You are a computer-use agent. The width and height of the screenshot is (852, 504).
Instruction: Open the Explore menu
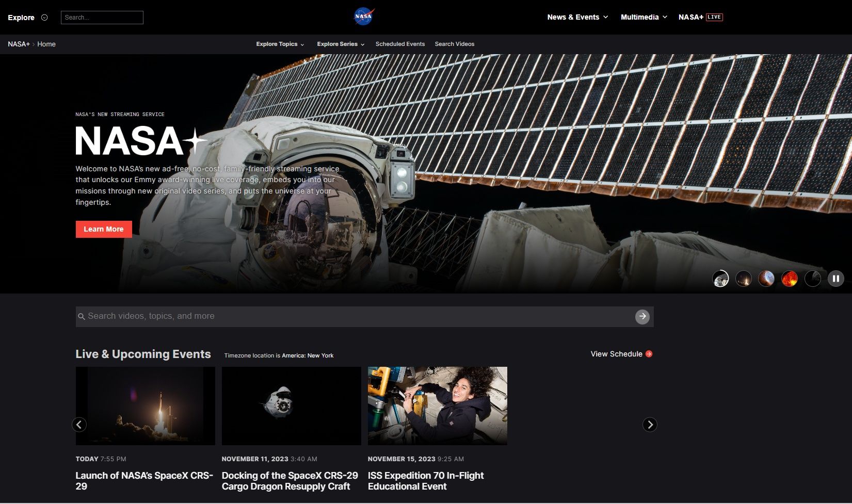pos(21,18)
